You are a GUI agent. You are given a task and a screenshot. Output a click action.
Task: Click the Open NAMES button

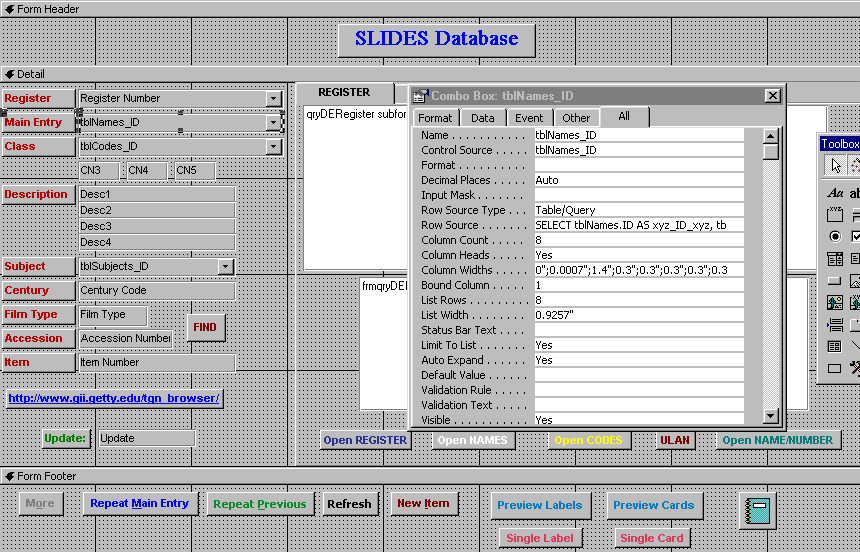tap(473, 440)
